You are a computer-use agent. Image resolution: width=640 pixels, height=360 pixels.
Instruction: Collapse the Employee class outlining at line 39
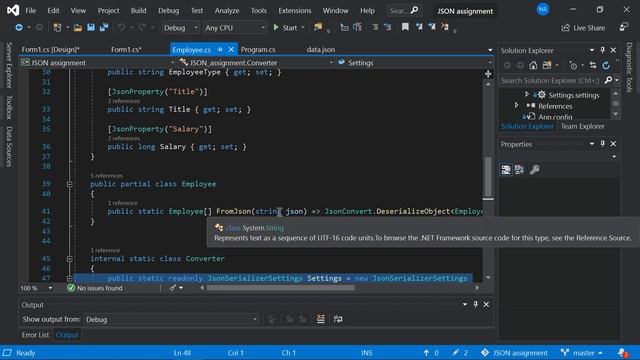click(69, 184)
